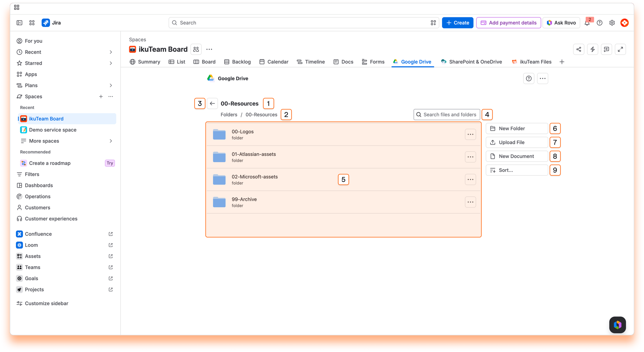Click the top Jira Search field

tap(304, 23)
